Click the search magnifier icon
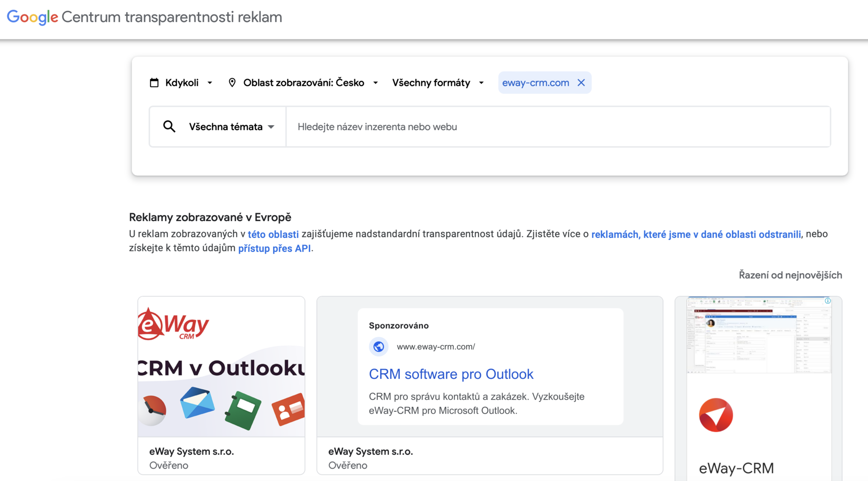The width and height of the screenshot is (868, 481). (169, 127)
